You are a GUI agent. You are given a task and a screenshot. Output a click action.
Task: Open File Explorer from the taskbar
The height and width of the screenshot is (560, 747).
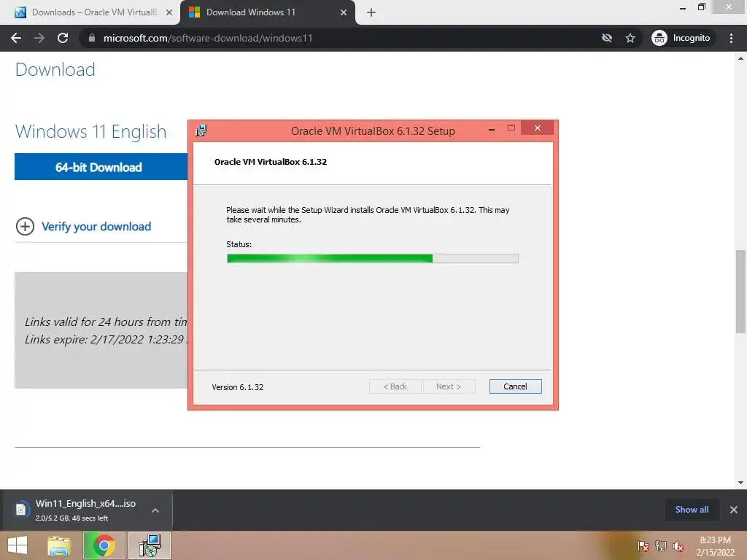point(59,545)
